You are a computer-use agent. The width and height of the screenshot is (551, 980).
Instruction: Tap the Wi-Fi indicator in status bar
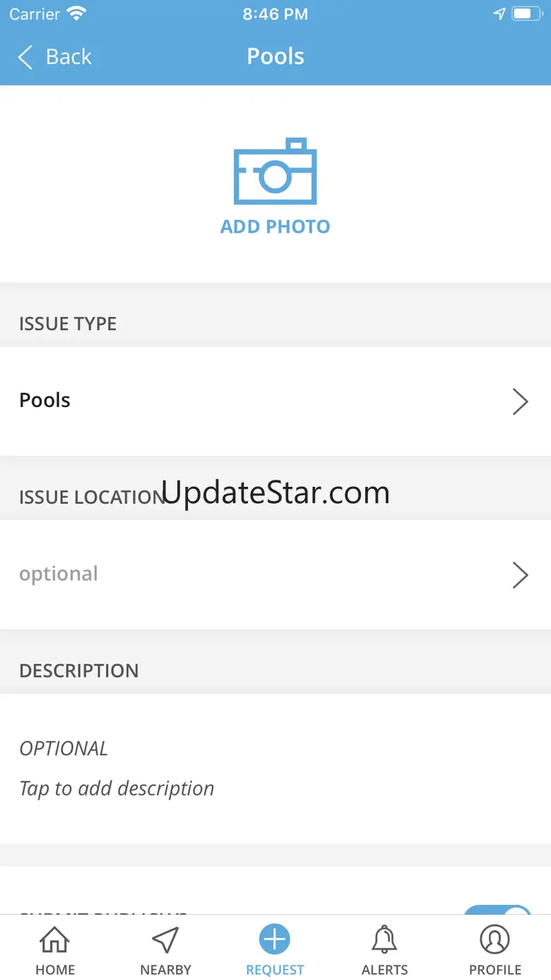coord(76,13)
